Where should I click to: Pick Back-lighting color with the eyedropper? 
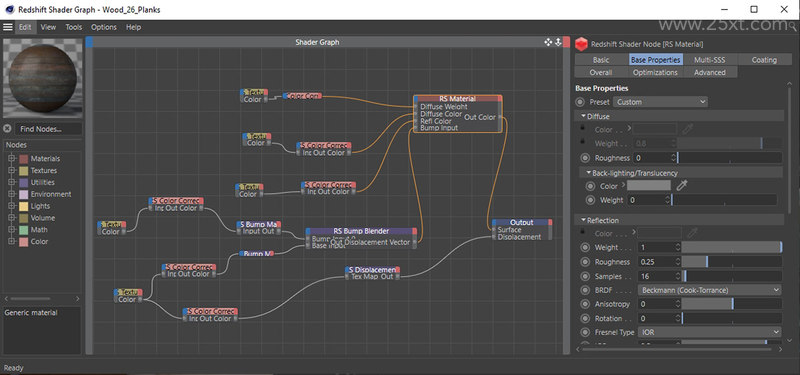click(x=682, y=186)
